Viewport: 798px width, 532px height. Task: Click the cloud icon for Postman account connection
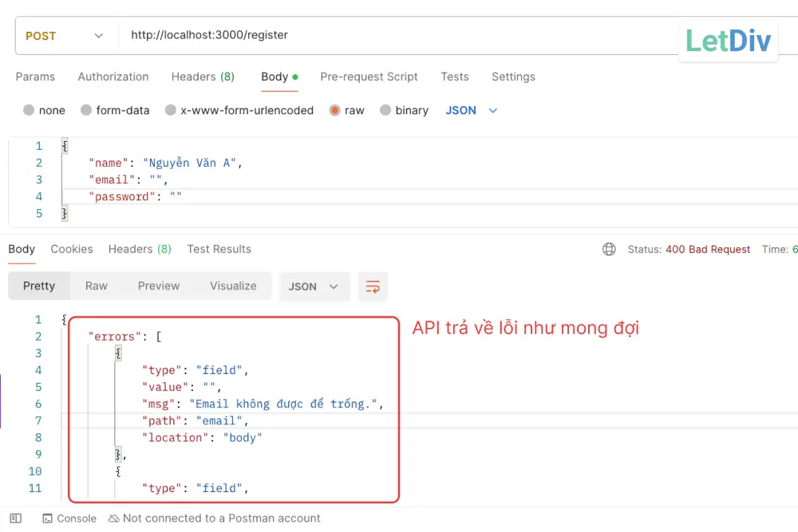pos(113,518)
